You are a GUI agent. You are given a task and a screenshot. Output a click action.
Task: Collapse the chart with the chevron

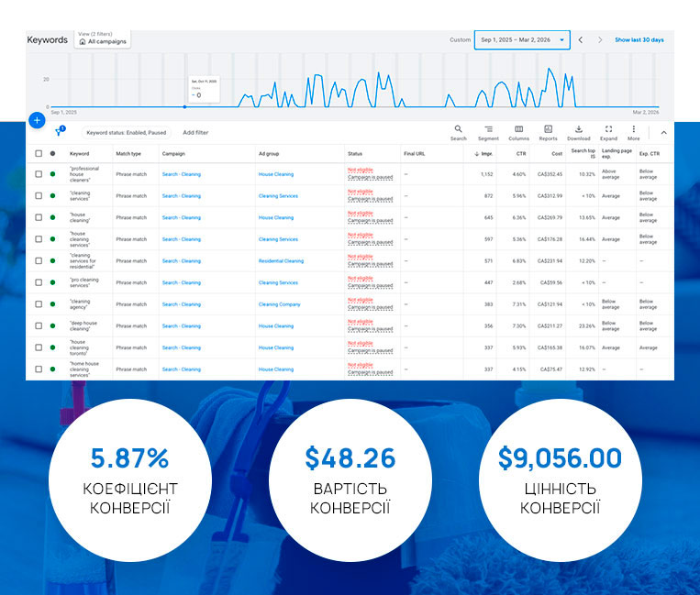pyautogui.click(x=664, y=132)
